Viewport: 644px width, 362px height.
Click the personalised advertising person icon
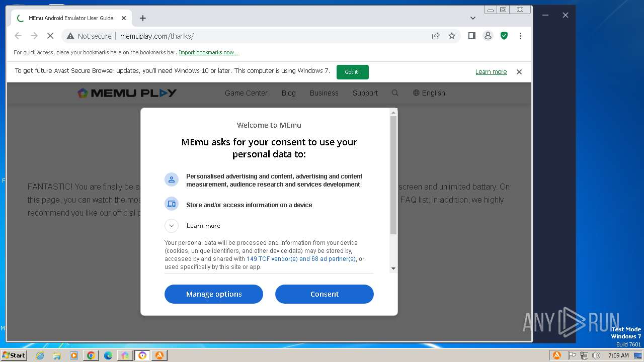point(172,179)
